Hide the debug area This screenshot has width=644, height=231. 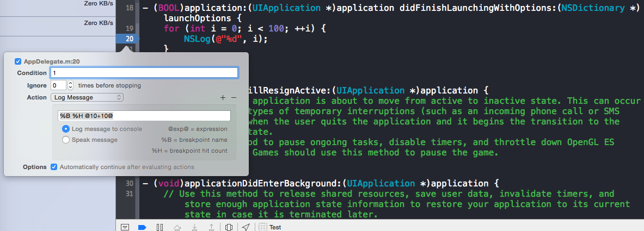pos(126,227)
